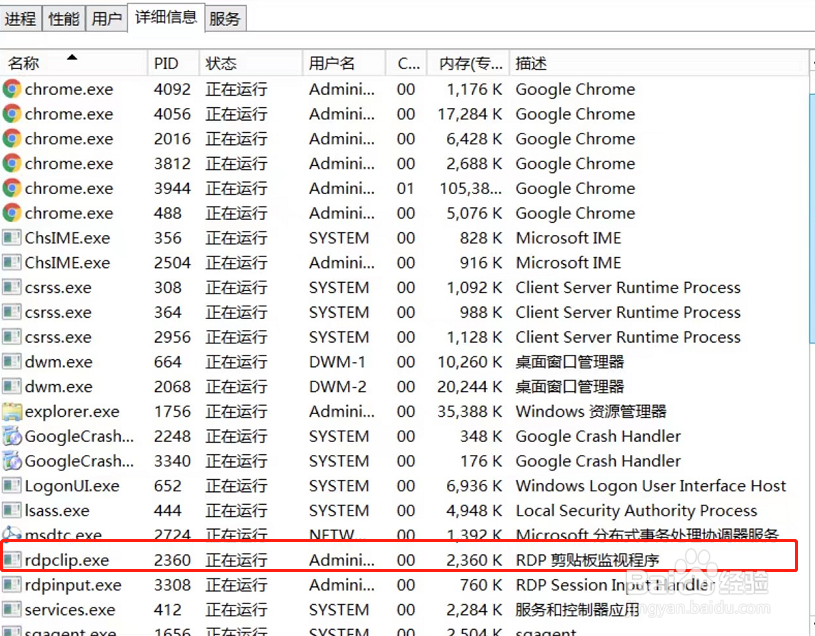Click icon of csrss.exe PID 364
The image size is (815, 636).
click(11, 312)
